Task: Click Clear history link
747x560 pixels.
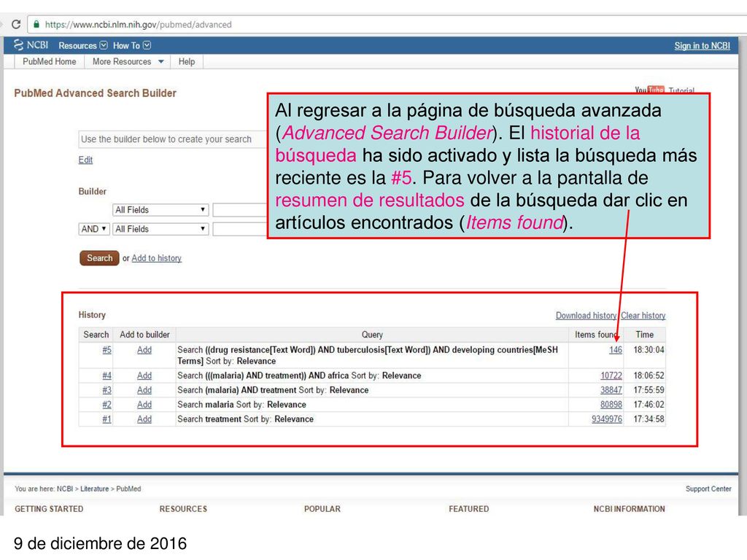Action: click(x=643, y=315)
